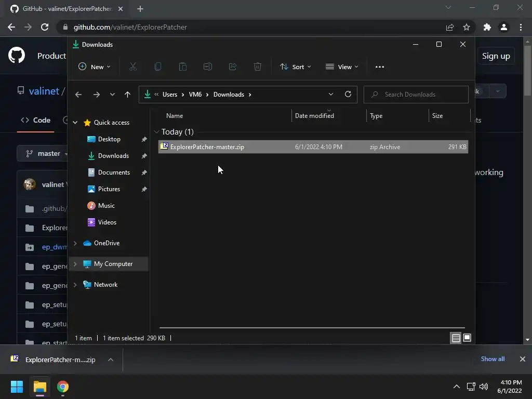Click Chrome's back navigation arrow
Screen dimensions: 532x399
[x=11, y=27]
